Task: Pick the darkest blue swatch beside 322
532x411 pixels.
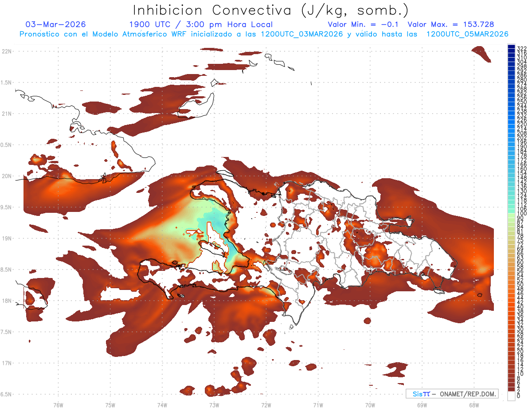Action: pyautogui.click(x=511, y=47)
